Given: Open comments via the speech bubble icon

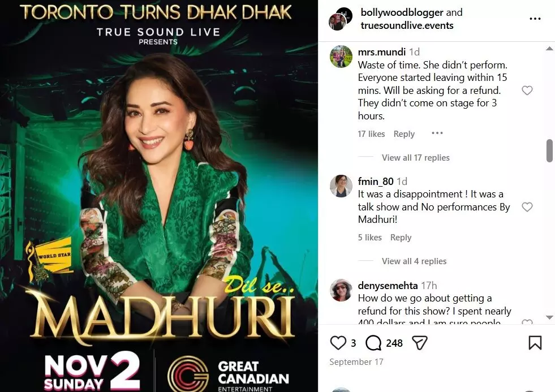Looking at the screenshot, I should tap(373, 343).
